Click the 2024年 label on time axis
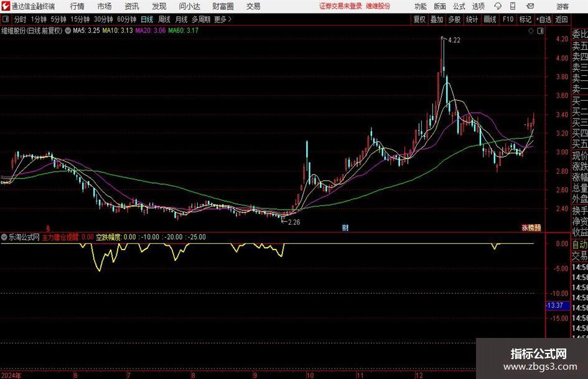This screenshot has height=379, width=588. 11,375
